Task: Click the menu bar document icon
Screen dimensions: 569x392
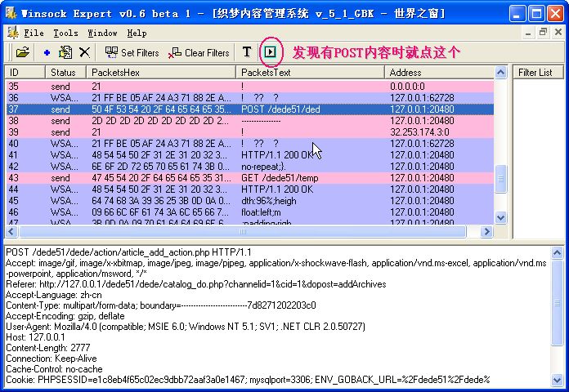Action: click(13, 33)
